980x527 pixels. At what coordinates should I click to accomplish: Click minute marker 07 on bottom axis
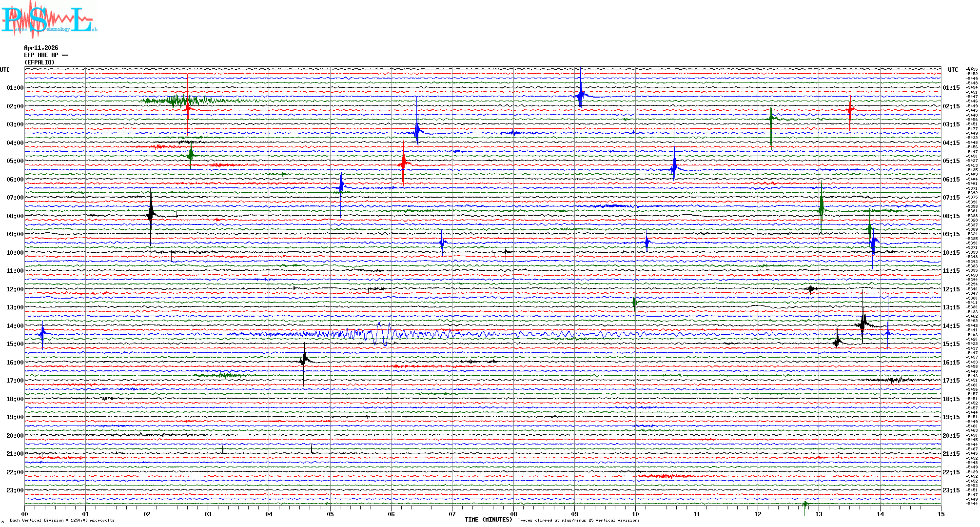pos(452,514)
